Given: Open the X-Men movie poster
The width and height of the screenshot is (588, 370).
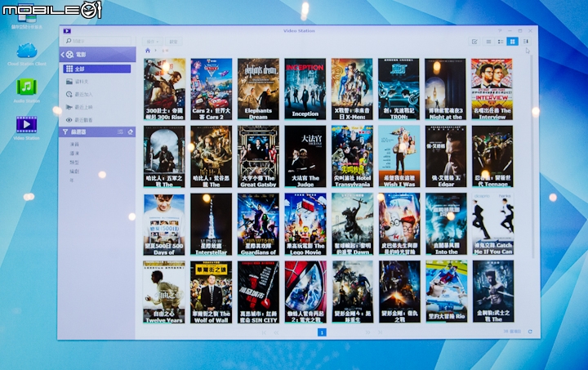Looking at the screenshot, I should pyautogui.click(x=352, y=89).
